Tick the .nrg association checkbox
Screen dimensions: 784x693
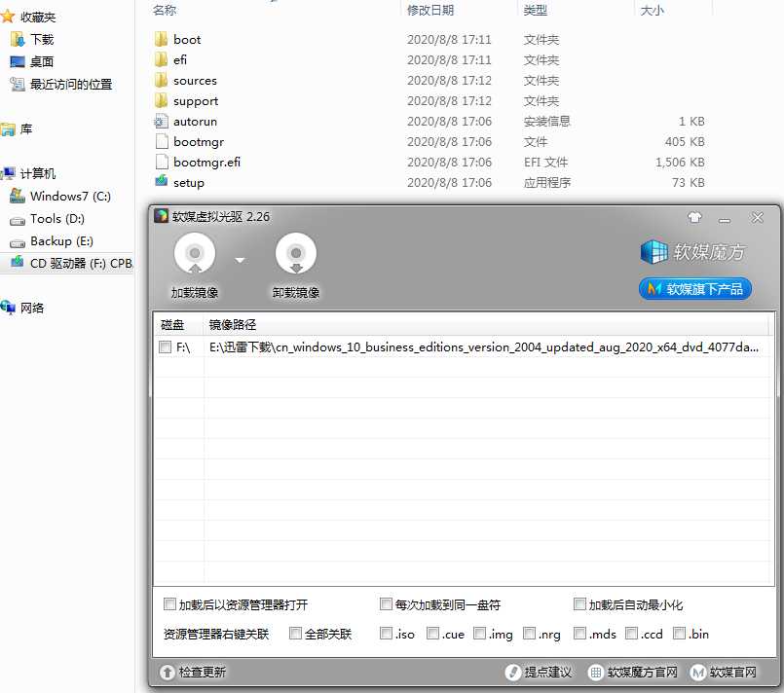tap(529, 634)
